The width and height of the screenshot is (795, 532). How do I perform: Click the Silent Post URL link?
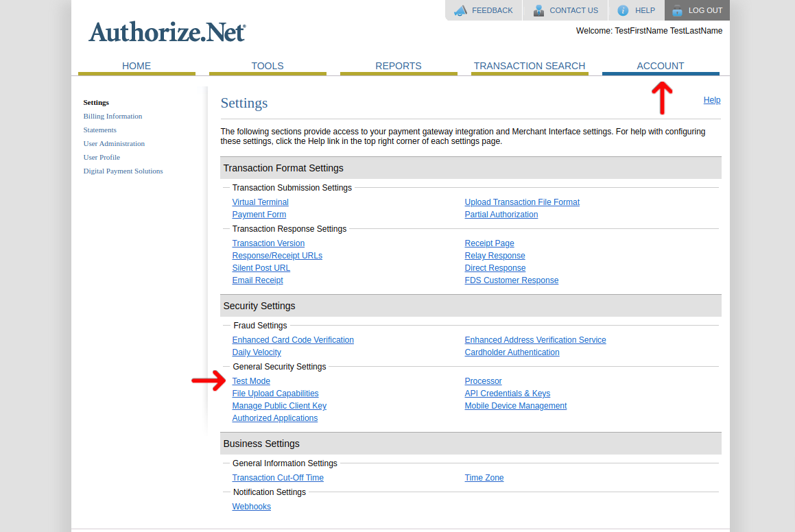[x=261, y=268]
